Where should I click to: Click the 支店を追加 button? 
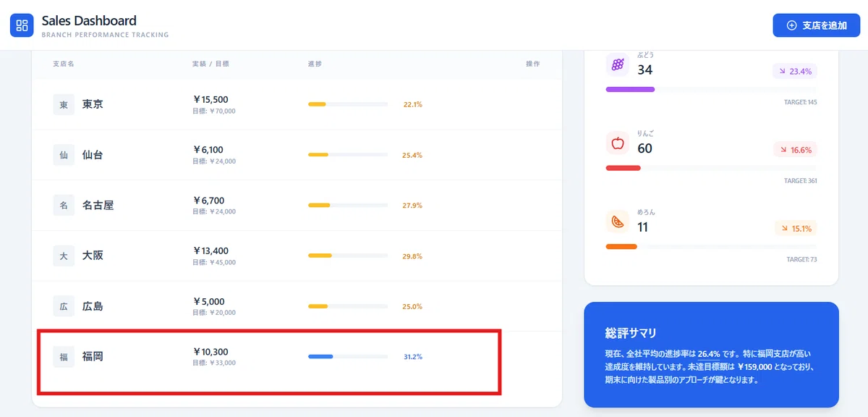(816, 25)
